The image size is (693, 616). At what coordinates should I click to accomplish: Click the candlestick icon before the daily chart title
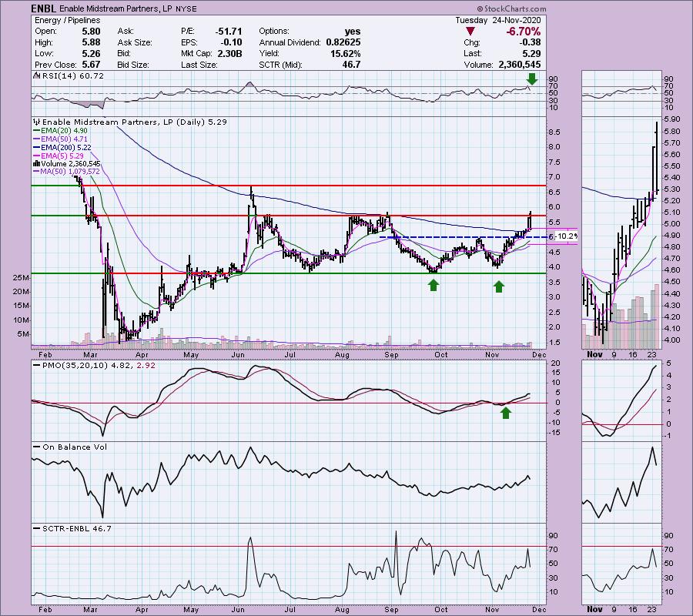point(37,122)
